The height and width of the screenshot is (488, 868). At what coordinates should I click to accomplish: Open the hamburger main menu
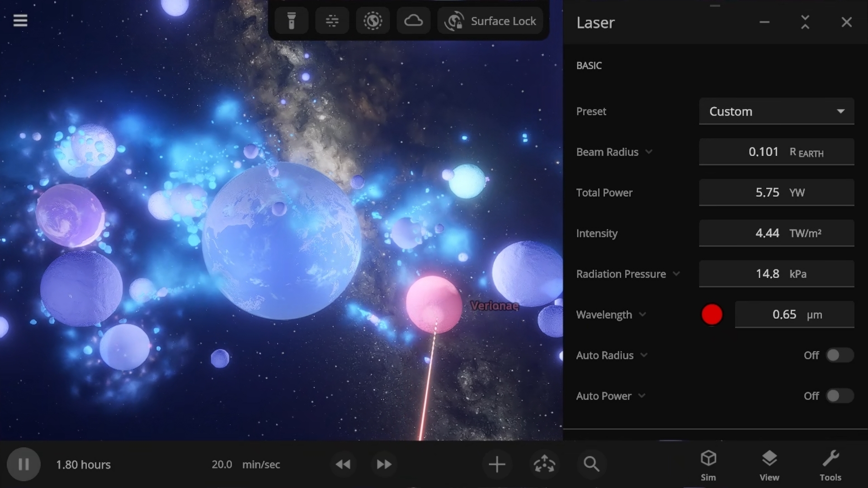[20, 20]
